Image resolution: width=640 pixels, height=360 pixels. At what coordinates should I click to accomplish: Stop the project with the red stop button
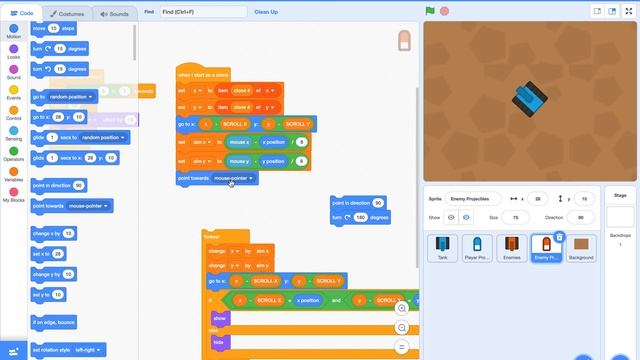point(444,11)
